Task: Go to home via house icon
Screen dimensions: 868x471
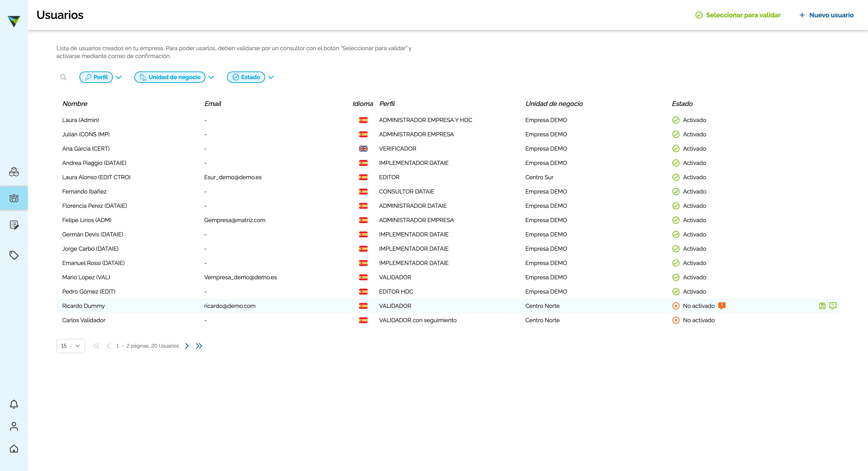Action: click(14, 449)
